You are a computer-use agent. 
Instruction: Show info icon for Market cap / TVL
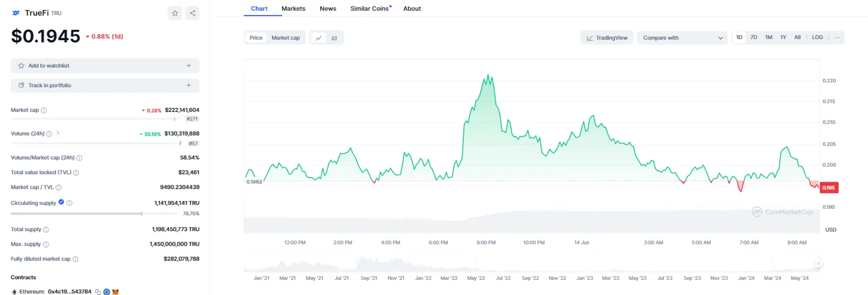pyautogui.click(x=59, y=188)
